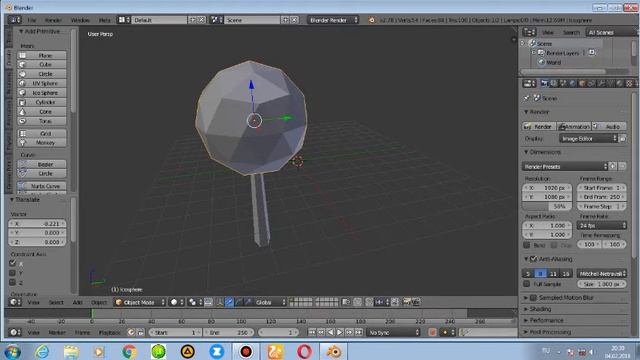This screenshot has height=360, width=640.
Task: Open the No Sync playback dropdown
Action: [x=393, y=333]
